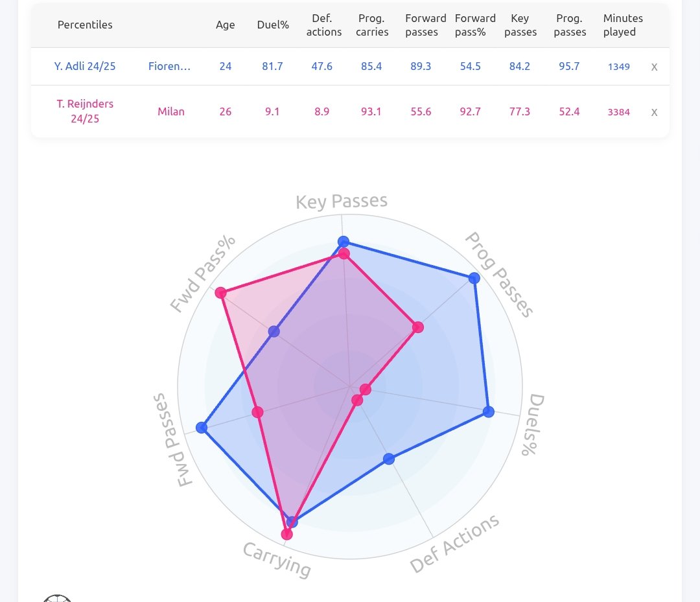Open Y. Adli 24/25 player link
The height and width of the screenshot is (602, 700).
(x=85, y=66)
